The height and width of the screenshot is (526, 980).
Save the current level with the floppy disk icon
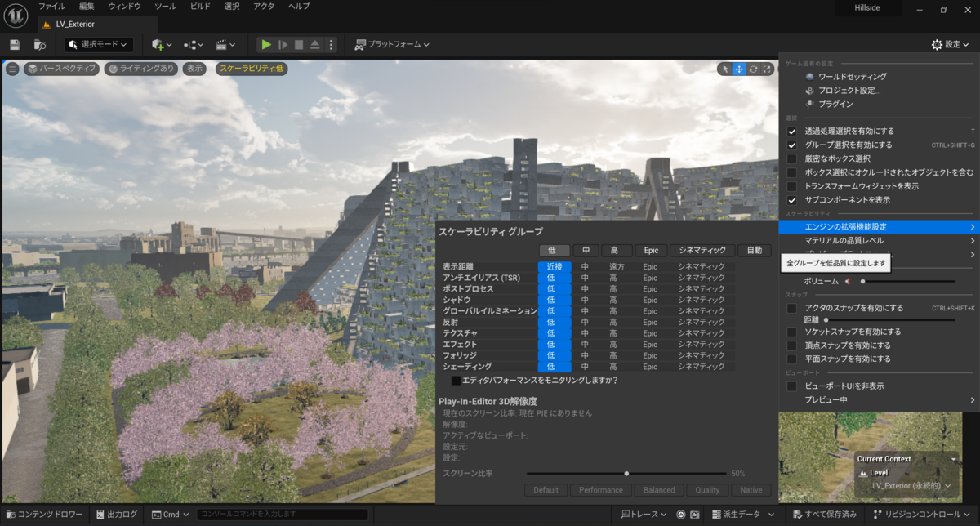15,44
